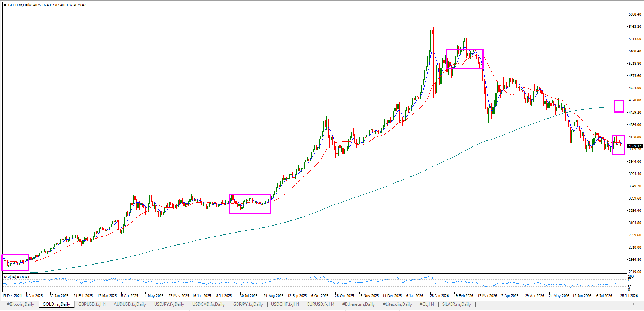Image resolution: width=644 pixels, height=311 pixels.
Task: Click the RSI 70 level label
Action: pyautogui.click(x=630, y=280)
